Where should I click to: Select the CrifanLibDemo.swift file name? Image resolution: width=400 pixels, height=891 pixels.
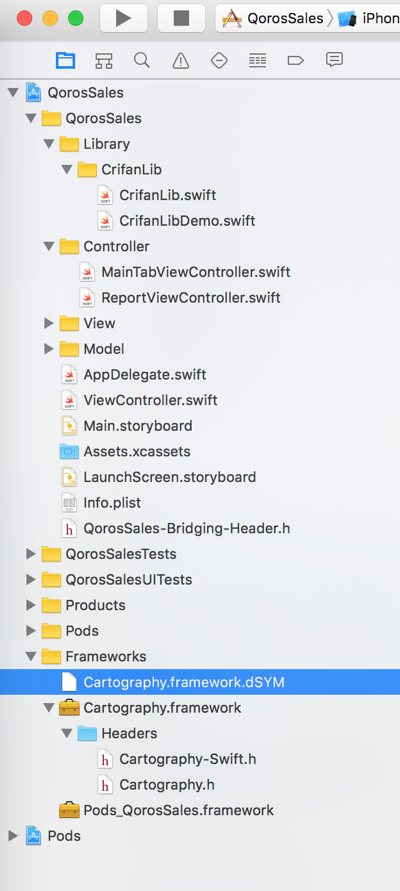[187, 220]
